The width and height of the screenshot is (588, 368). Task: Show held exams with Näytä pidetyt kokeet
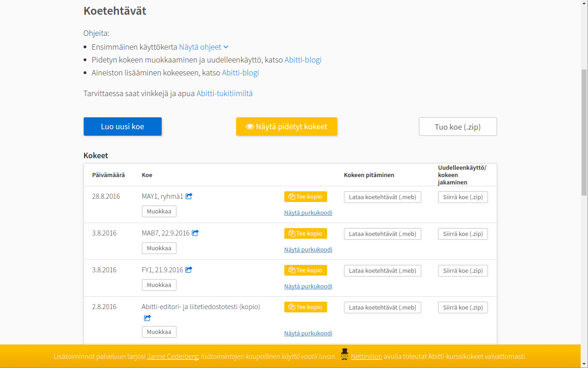[x=287, y=126]
